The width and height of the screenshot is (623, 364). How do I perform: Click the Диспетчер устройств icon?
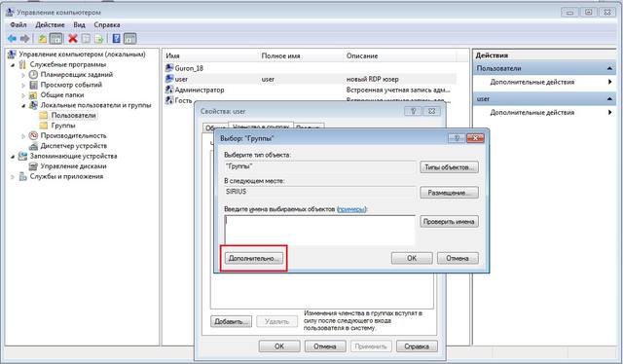tap(33, 146)
